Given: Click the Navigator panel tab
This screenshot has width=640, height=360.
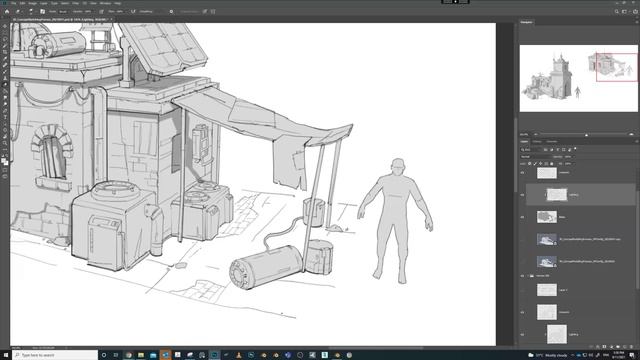Looking at the screenshot, I should click(526, 22).
